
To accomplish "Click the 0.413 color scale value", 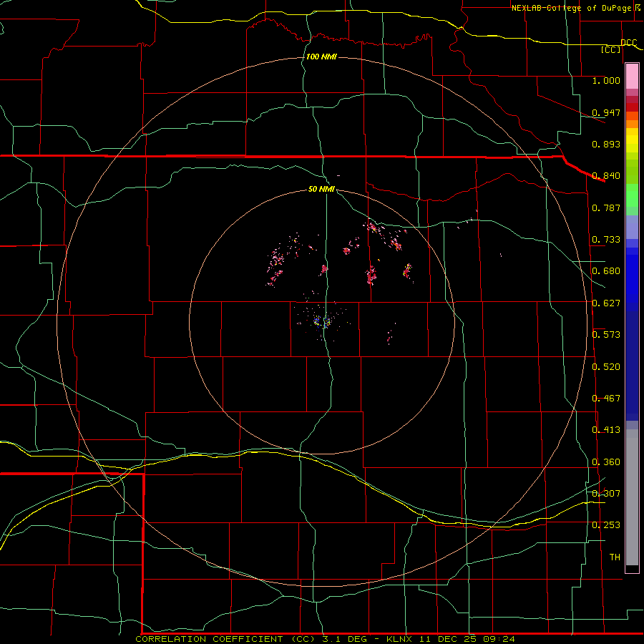I will point(606,430).
